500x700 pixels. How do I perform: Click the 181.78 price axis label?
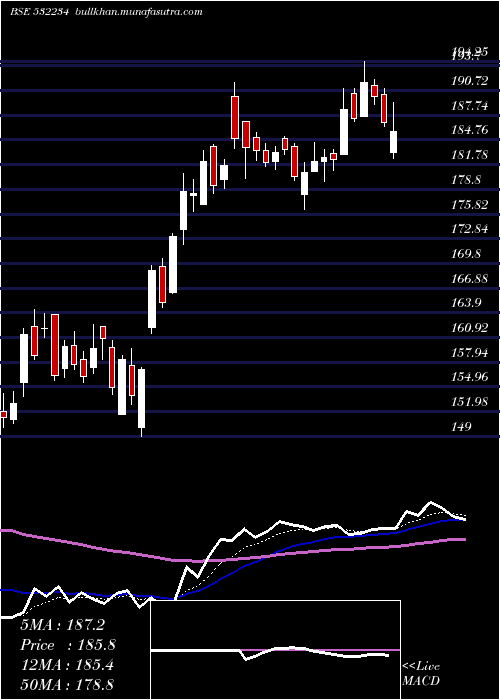pos(470,155)
